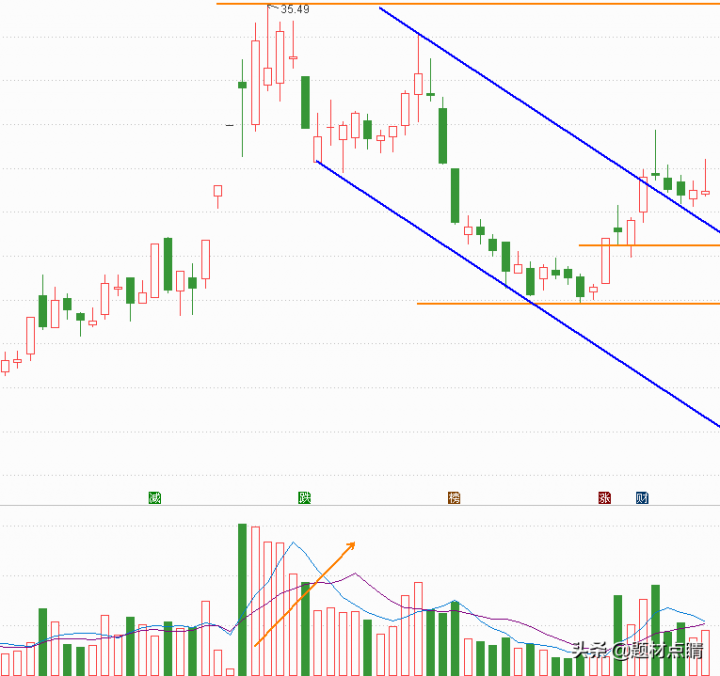Click the tallest red volume bar
720x676 pixels.
[x=255, y=600]
